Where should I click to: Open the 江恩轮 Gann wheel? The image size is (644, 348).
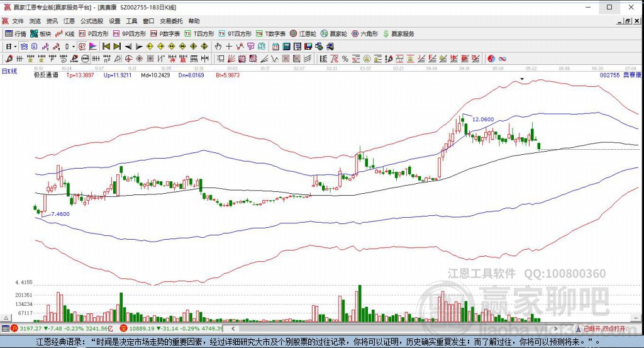tap(303, 34)
